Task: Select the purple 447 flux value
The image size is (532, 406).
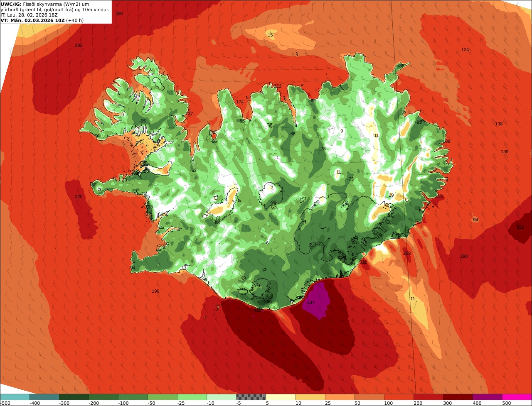Action: pyautogui.click(x=311, y=303)
